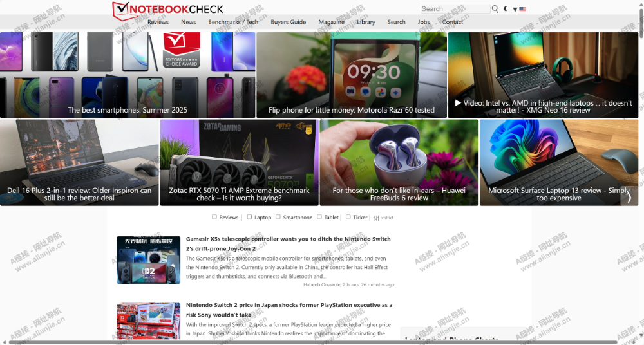Click the US flag icon
Viewport: 644px width, 345px height.
522,9
